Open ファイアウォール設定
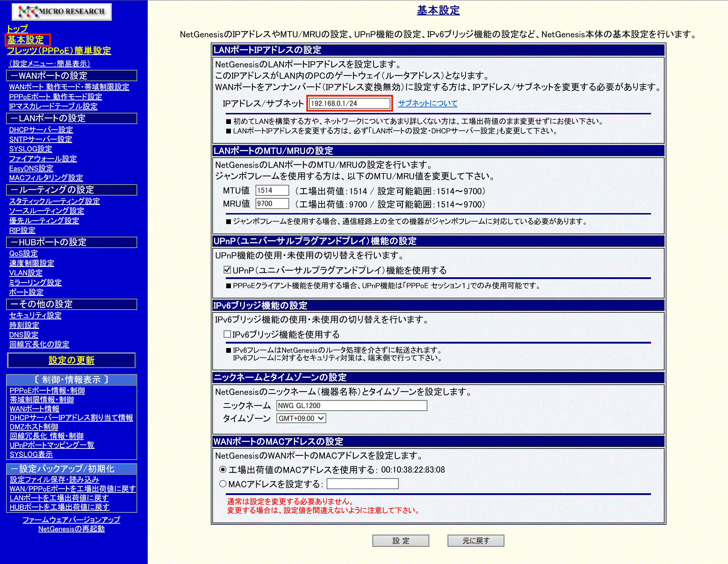This screenshot has height=564, width=728. tap(43, 159)
